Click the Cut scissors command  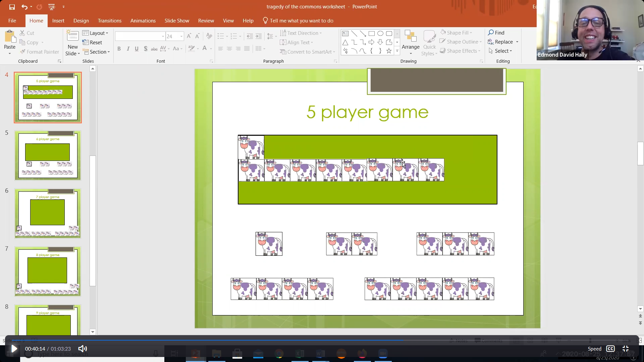[x=27, y=33]
